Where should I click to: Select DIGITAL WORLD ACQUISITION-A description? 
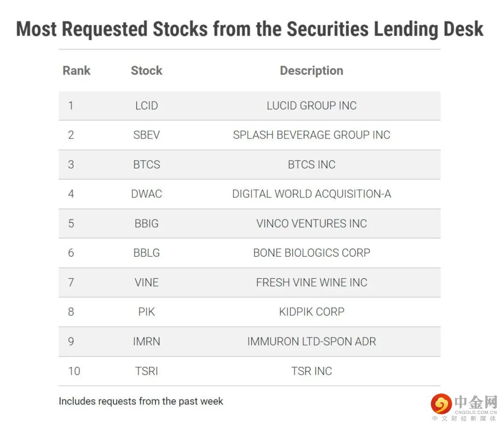click(x=311, y=194)
